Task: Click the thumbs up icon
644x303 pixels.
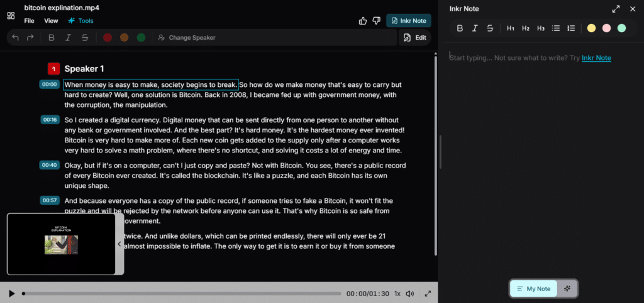Action: [363, 21]
